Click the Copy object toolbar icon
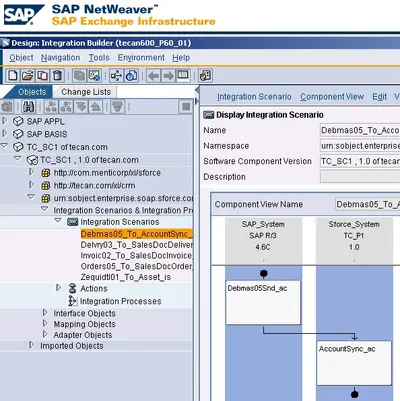This screenshot has height=401, width=400. (x=42, y=76)
